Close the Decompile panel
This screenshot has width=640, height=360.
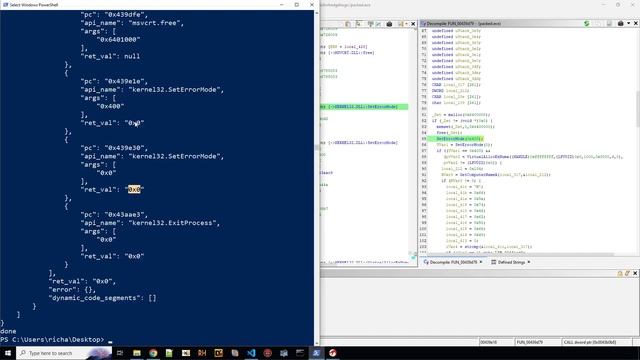click(x=636, y=24)
